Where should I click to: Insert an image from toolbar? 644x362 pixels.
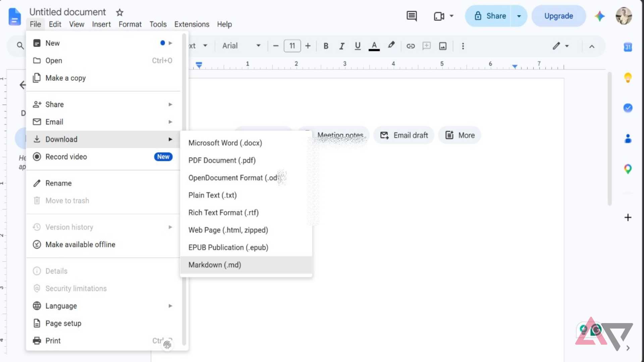tap(443, 46)
